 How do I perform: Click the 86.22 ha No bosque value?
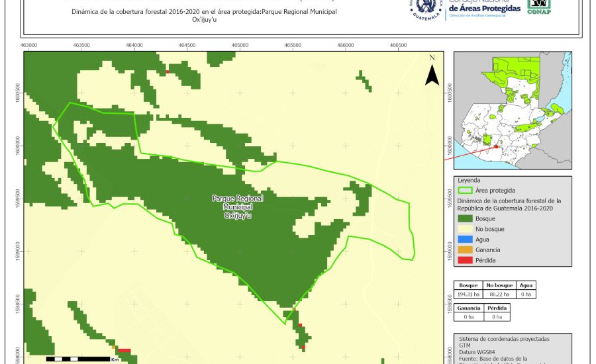pos(499,293)
